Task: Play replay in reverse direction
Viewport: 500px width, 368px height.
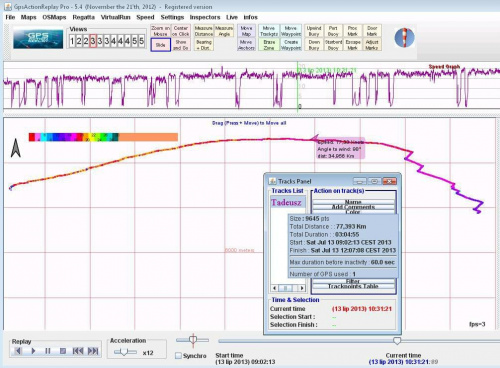Action: [18, 351]
